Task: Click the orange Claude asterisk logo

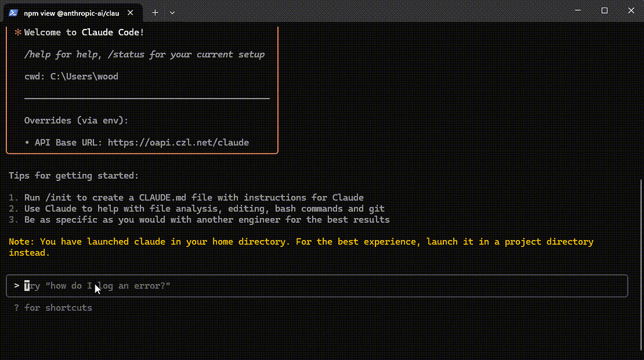Action: 18,33
